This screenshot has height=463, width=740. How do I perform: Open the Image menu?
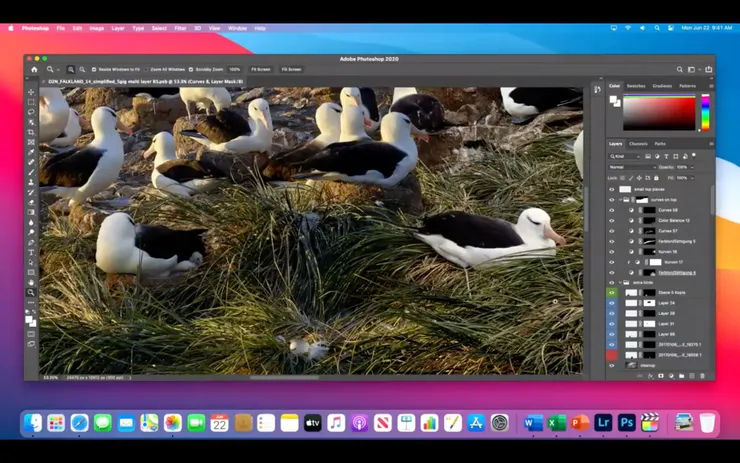97,28
